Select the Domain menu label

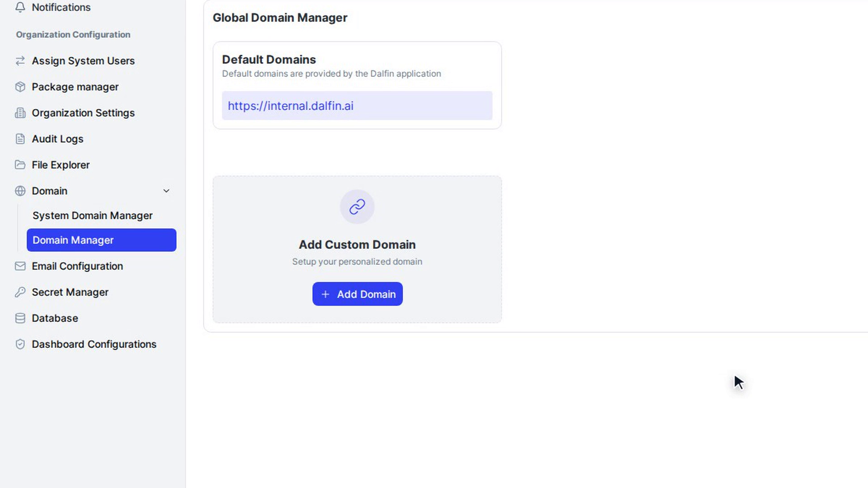click(49, 191)
